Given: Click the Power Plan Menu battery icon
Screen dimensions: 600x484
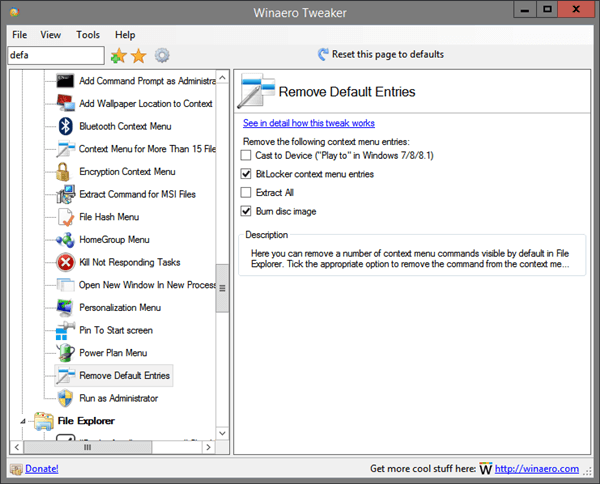Looking at the screenshot, I should [x=65, y=353].
